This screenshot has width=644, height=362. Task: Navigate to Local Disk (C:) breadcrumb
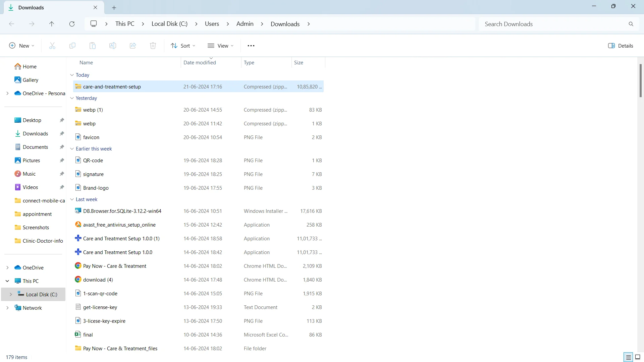[x=169, y=24]
